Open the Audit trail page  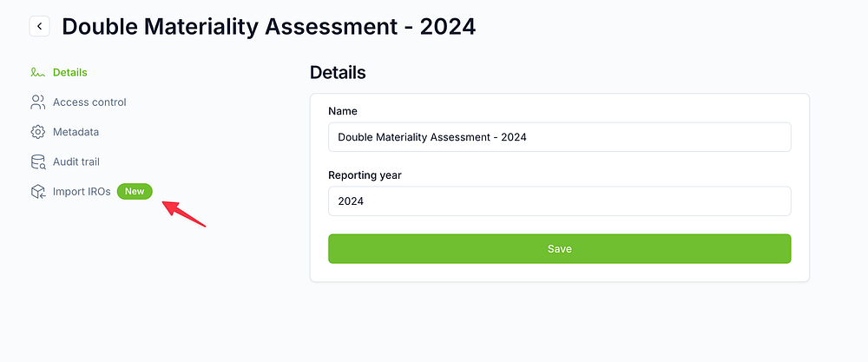76,162
